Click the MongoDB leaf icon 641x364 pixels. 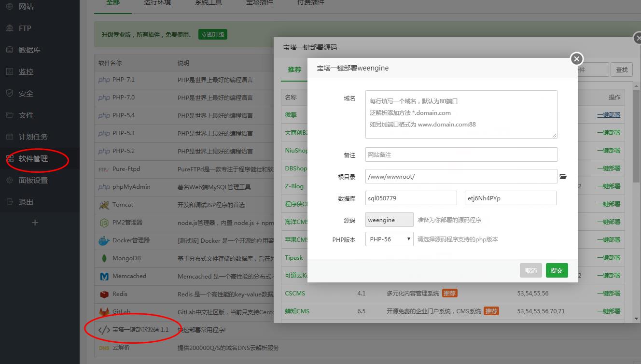[104, 258]
